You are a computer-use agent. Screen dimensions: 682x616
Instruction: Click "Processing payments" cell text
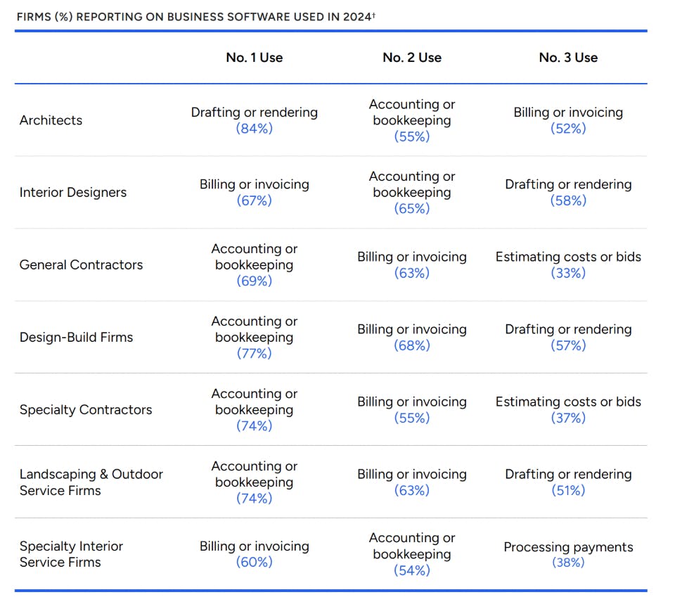click(x=568, y=547)
